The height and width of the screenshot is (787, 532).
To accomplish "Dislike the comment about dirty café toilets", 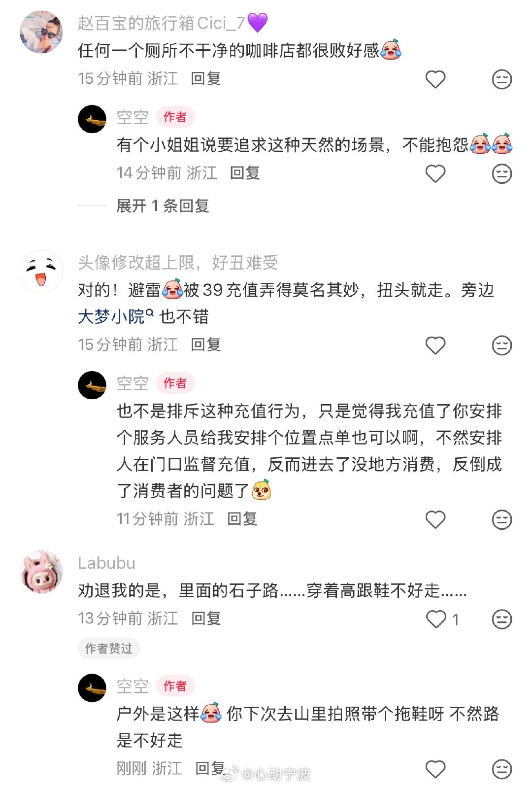I will pos(501,79).
